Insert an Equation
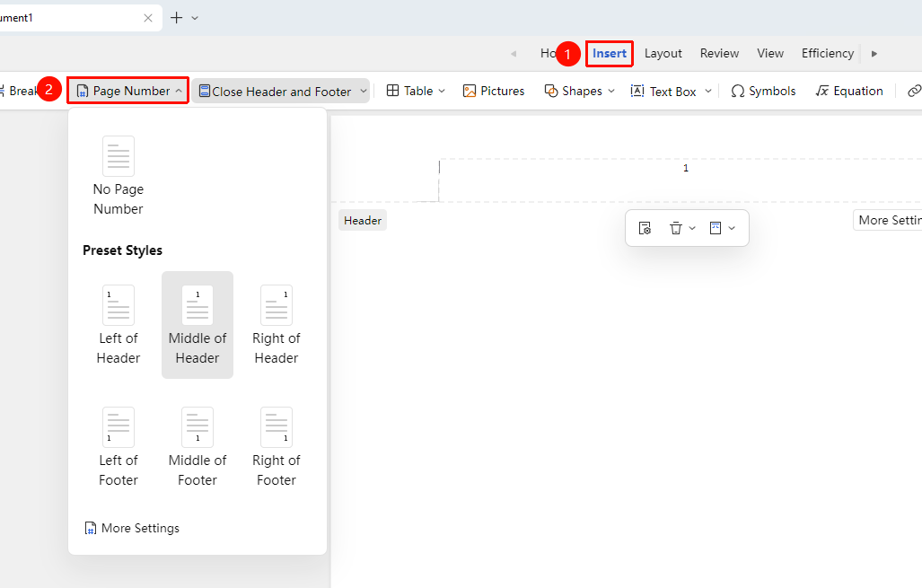Viewport: 922px width, 588px height. [849, 91]
